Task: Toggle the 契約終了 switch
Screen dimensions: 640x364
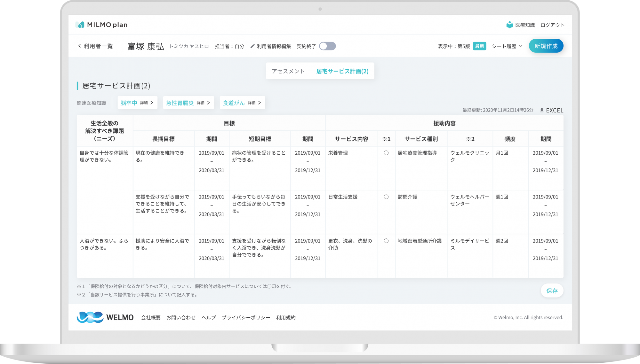Action: pyautogui.click(x=327, y=46)
